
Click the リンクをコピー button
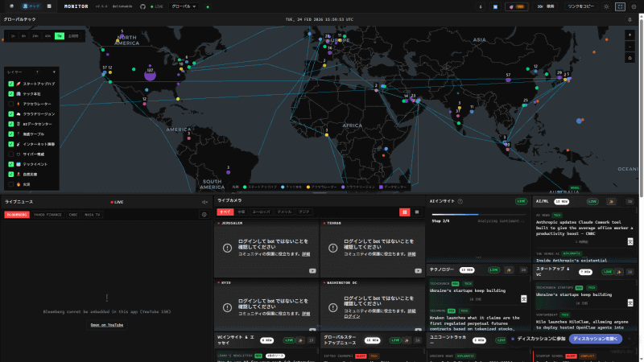point(580,6)
